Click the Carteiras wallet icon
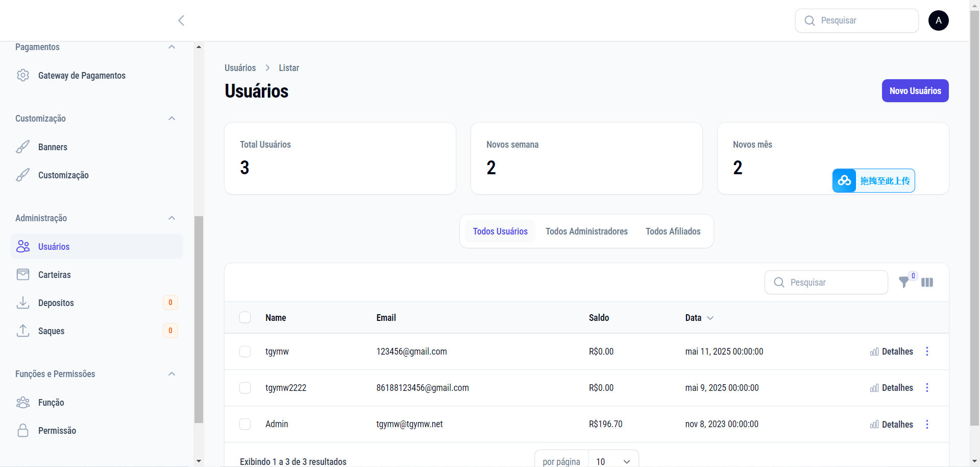Screen dimensions: 980x467 click(23, 275)
